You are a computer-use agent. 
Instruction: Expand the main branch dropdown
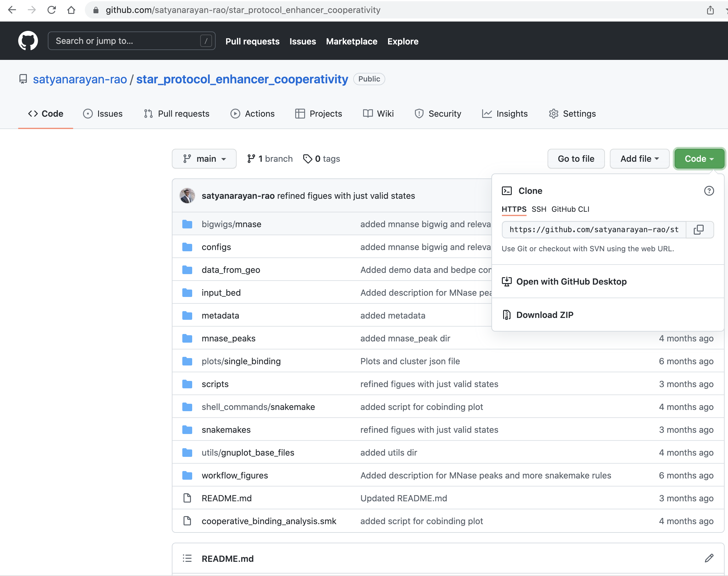click(x=204, y=159)
